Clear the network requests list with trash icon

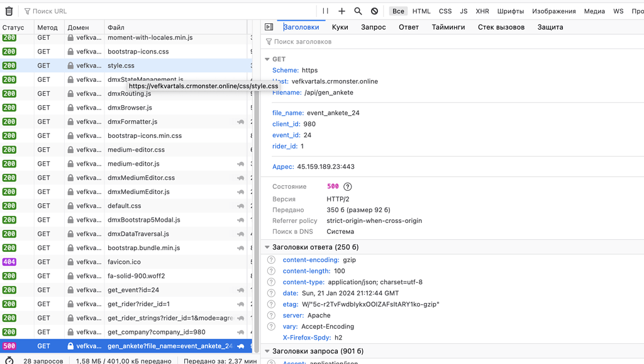click(8, 10)
